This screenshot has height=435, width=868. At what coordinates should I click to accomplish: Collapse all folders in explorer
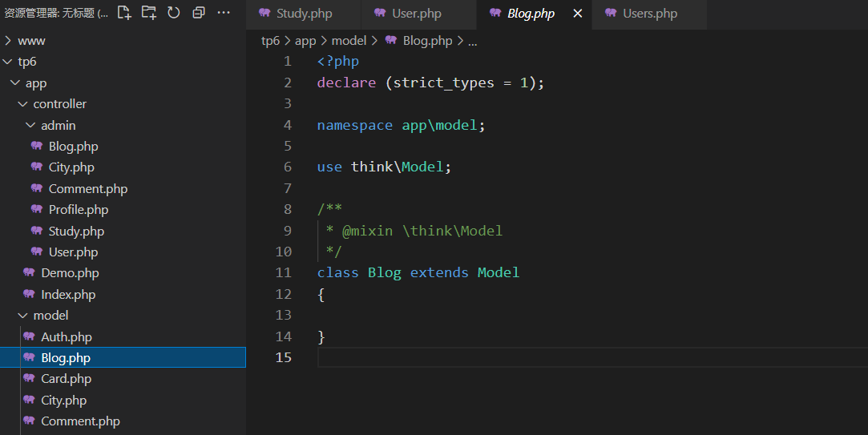coord(199,13)
